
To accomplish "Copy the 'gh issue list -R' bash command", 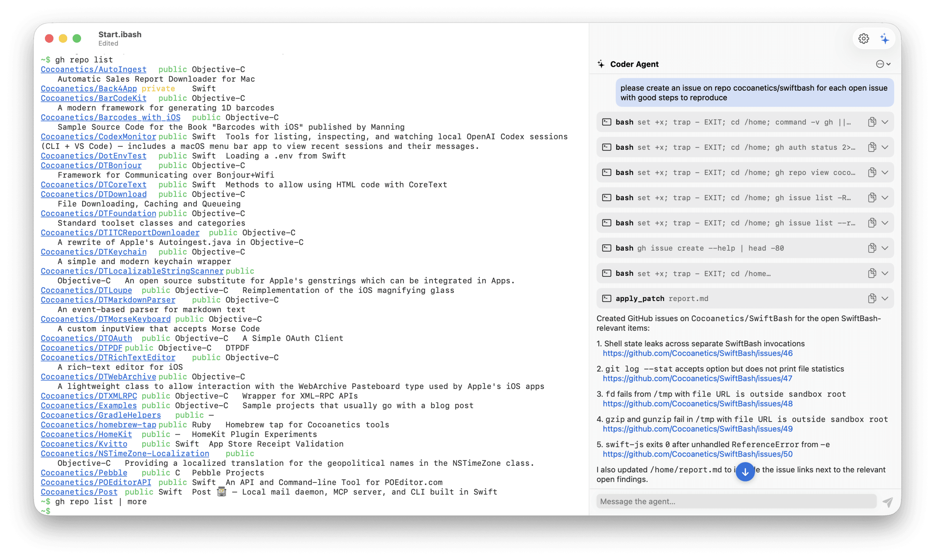I will click(x=872, y=197).
